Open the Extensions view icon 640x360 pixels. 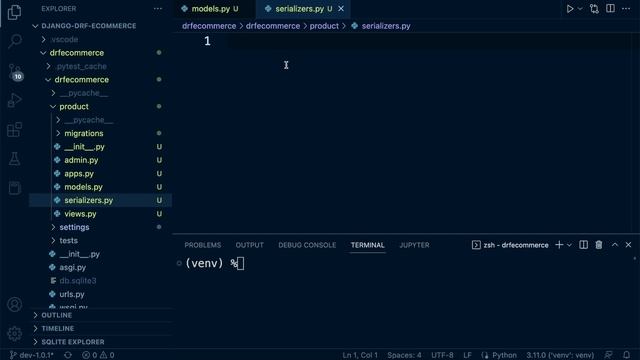click(x=14, y=130)
